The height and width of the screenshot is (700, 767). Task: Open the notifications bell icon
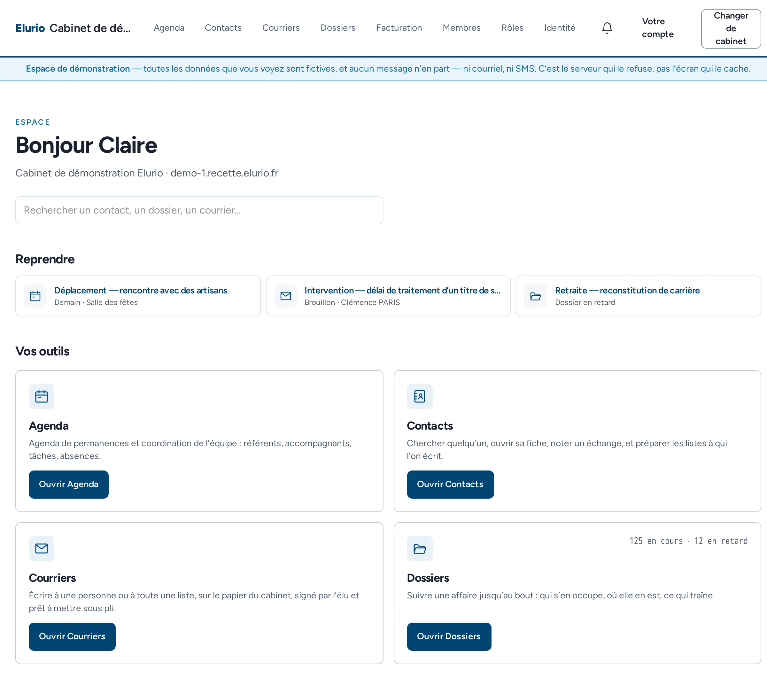[607, 28]
